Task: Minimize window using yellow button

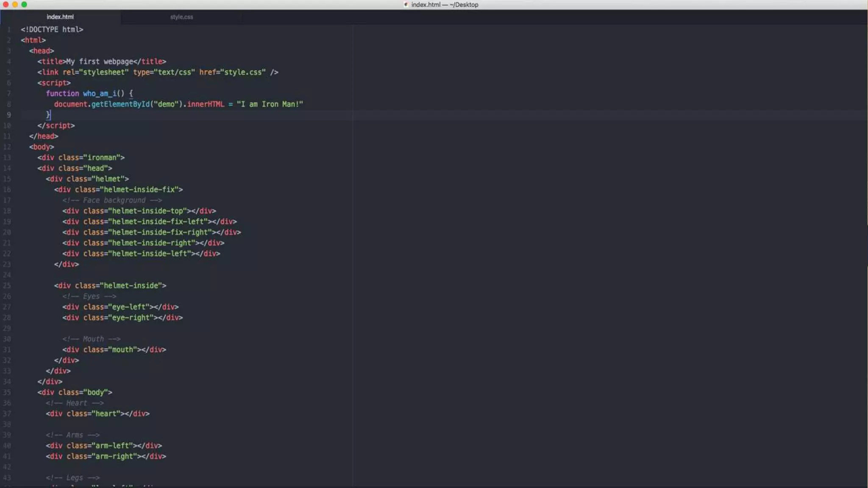Action: coord(15,5)
